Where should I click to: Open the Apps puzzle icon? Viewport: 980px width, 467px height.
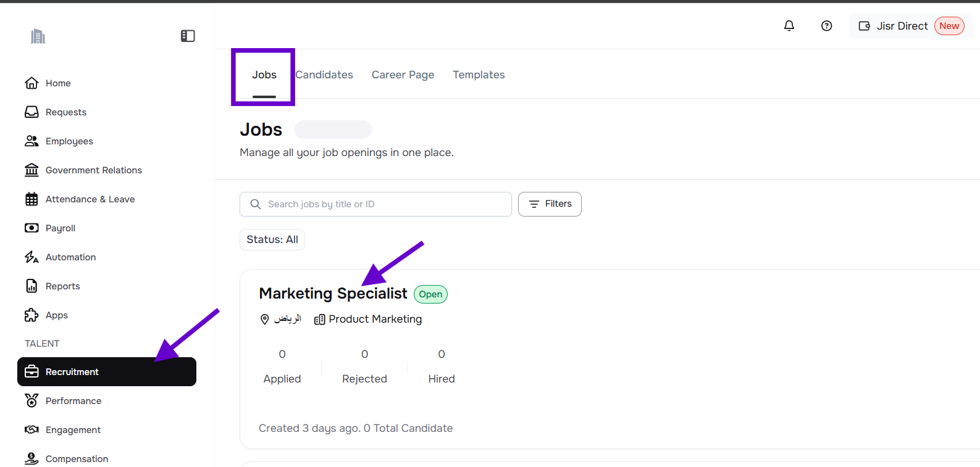[x=31, y=315]
